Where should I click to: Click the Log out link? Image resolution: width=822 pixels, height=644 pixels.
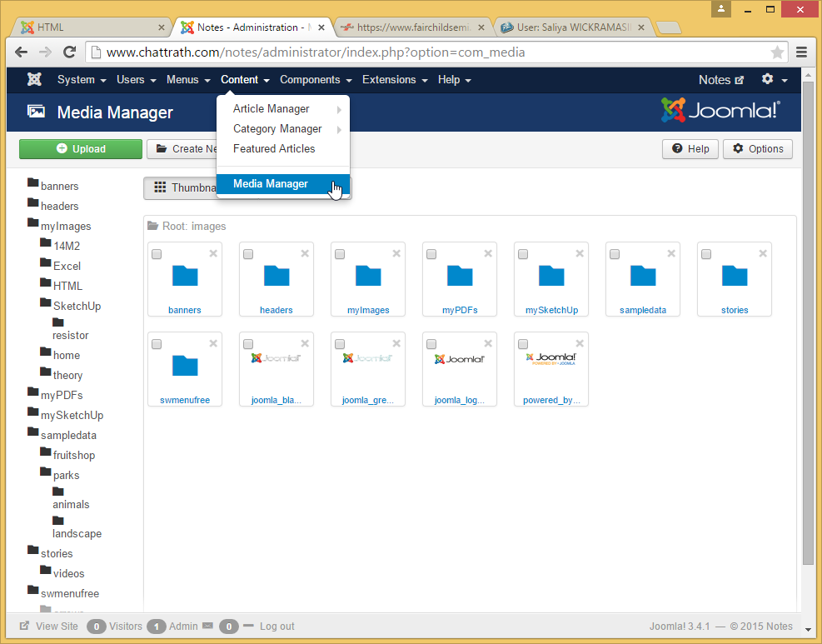(x=276, y=627)
